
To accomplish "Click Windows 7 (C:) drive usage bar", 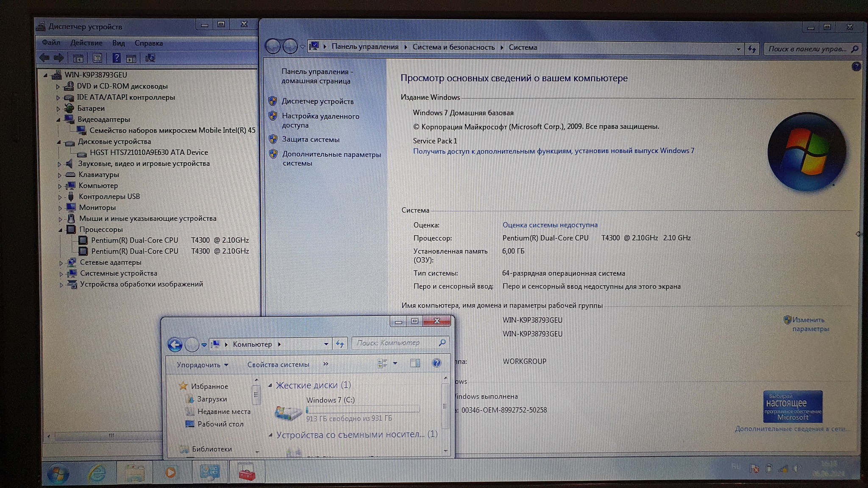I will tap(362, 409).
